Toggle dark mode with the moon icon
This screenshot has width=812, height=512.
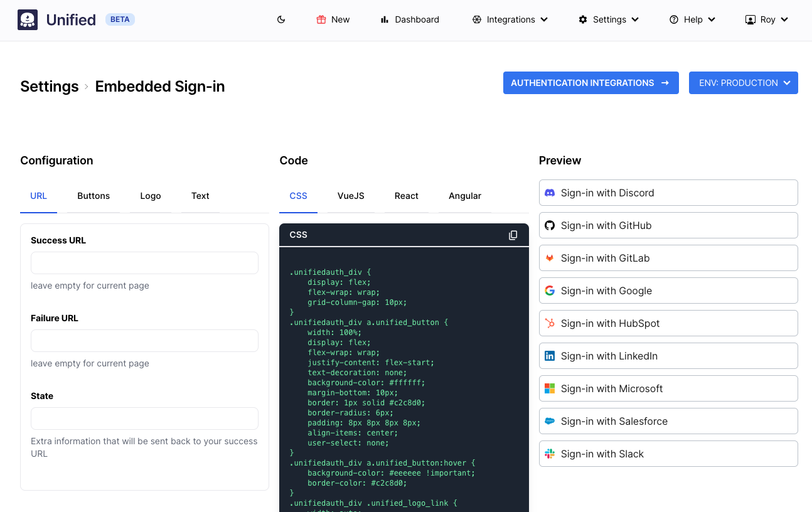click(x=281, y=19)
